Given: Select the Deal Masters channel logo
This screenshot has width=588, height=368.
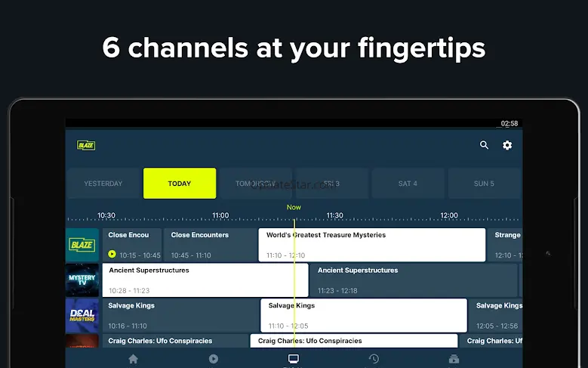Looking at the screenshot, I should tap(82, 315).
